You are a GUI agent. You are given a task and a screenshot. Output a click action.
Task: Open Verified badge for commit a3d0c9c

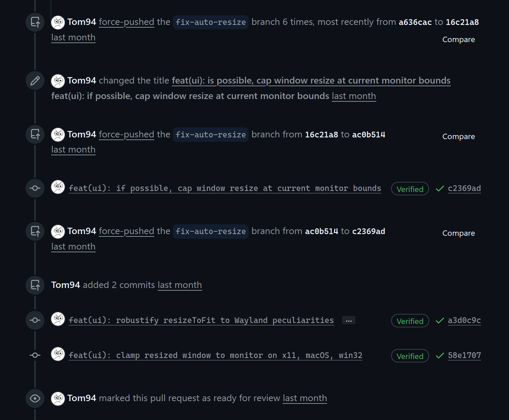pos(410,321)
